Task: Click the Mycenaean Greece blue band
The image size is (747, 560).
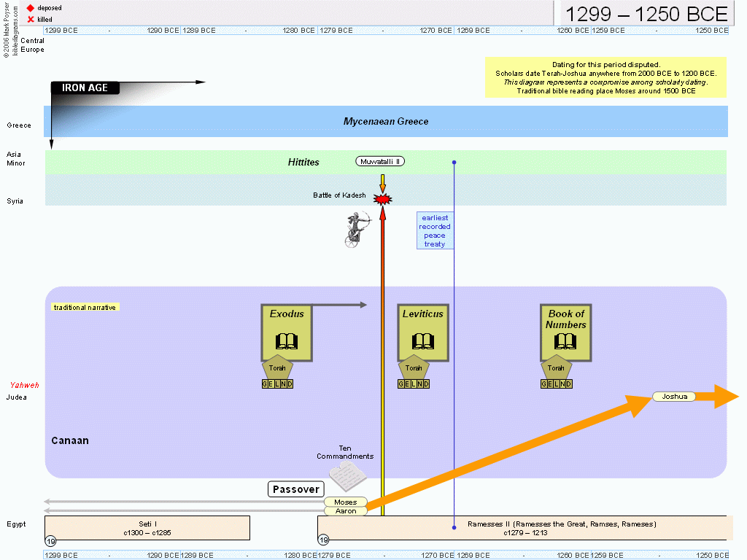Action: click(x=385, y=122)
